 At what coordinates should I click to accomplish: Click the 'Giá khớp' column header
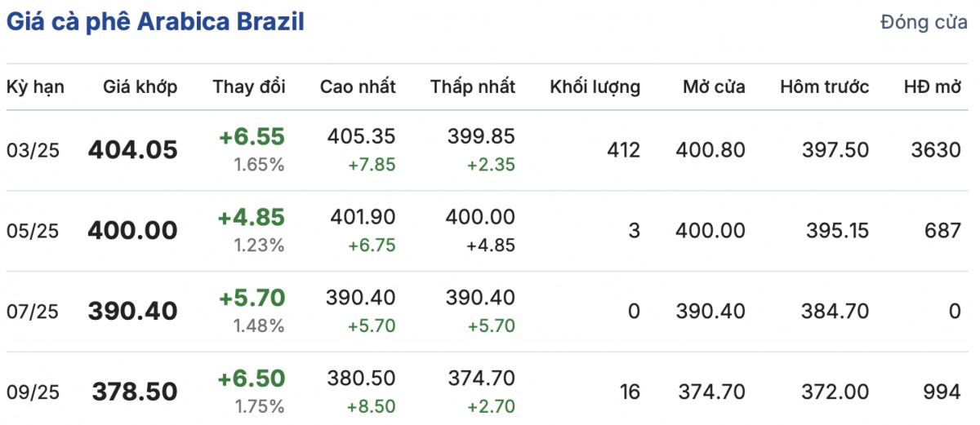tap(140, 87)
